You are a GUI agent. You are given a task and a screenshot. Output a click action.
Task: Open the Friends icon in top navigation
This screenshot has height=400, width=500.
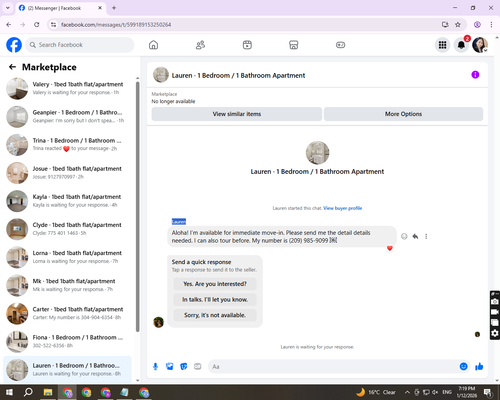(x=200, y=45)
